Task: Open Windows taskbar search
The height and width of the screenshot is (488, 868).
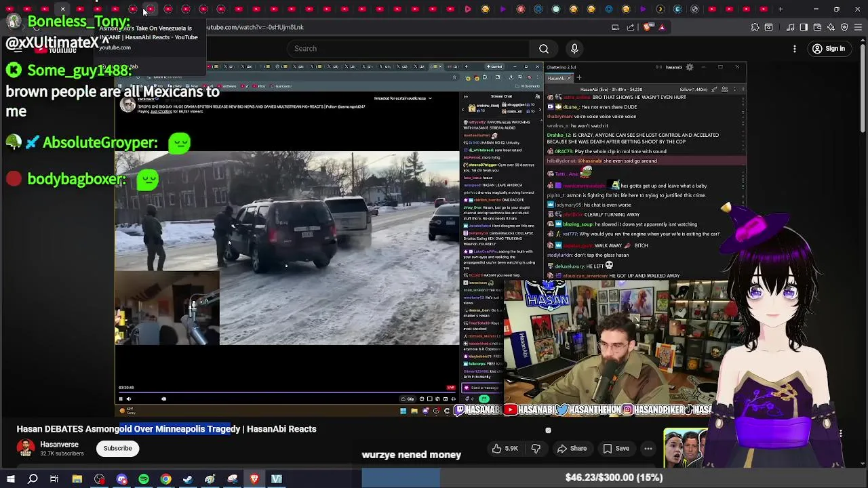Action: (33, 479)
